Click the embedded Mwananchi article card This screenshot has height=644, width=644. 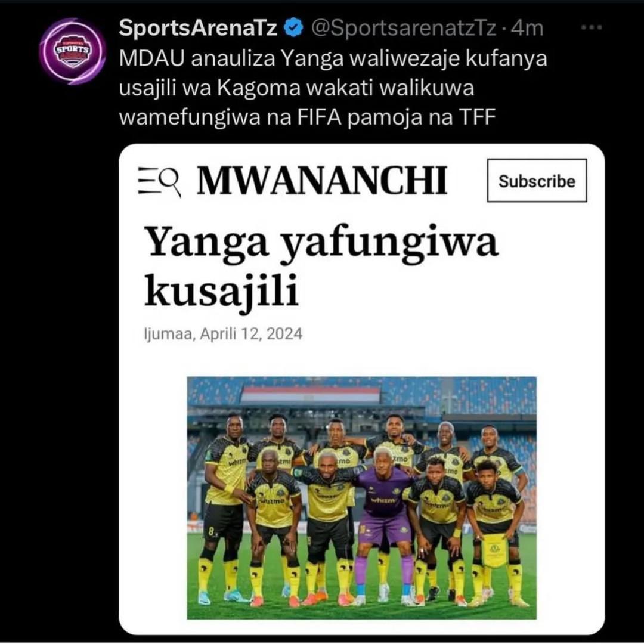pyautogui.click(x=361, y=389)
